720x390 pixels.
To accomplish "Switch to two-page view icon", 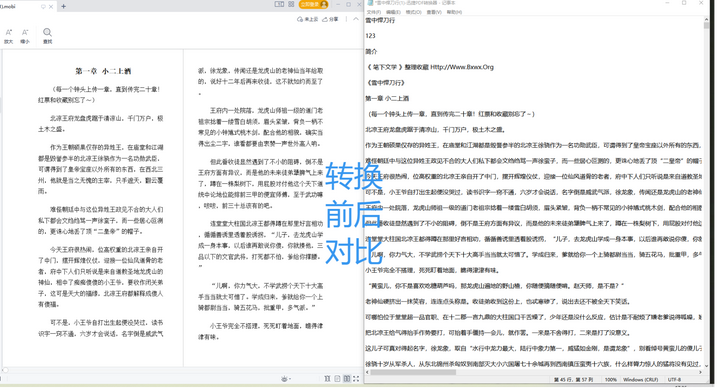I will (x=347, y=379).
